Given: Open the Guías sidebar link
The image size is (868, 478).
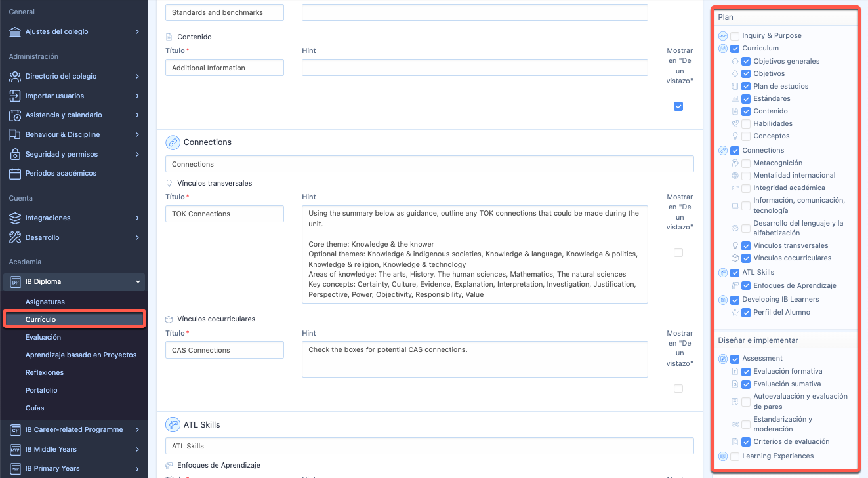Looking at the screenshot, I should (35, 408).
